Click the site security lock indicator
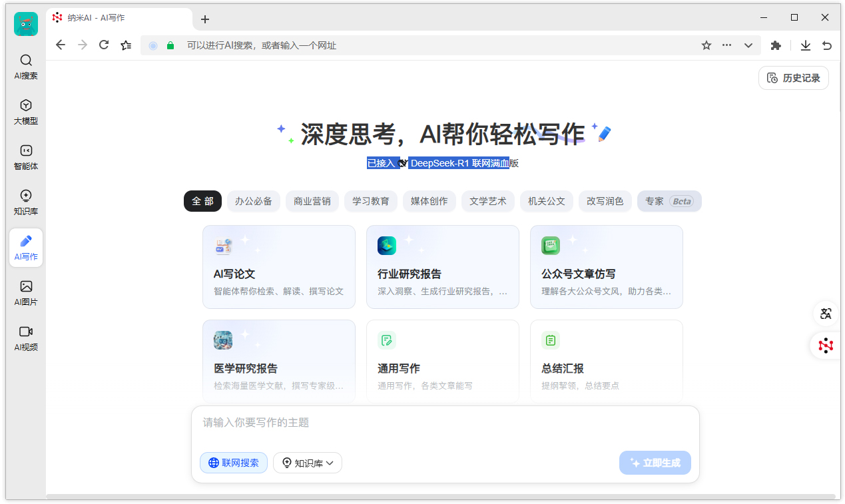 tap(170, 45)
